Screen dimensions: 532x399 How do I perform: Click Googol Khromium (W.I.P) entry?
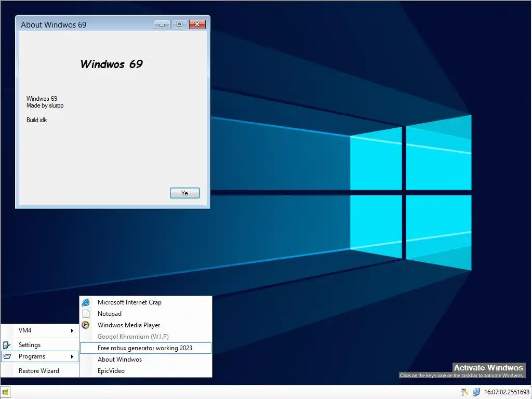146,337
